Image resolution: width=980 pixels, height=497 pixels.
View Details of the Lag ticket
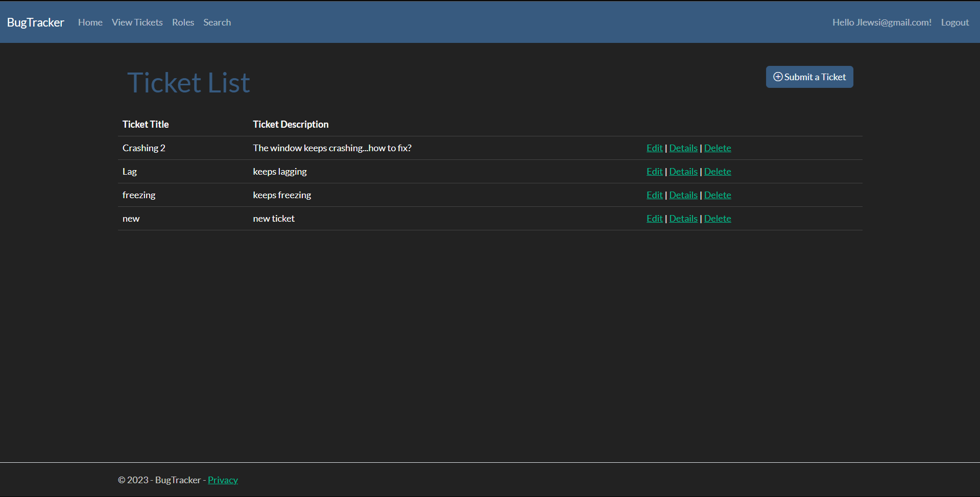tap(683, 172)
